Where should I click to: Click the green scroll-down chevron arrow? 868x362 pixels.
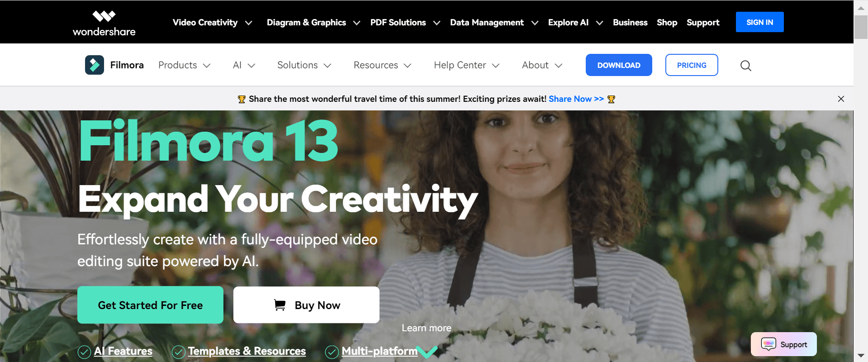click(x=427, y=352)
